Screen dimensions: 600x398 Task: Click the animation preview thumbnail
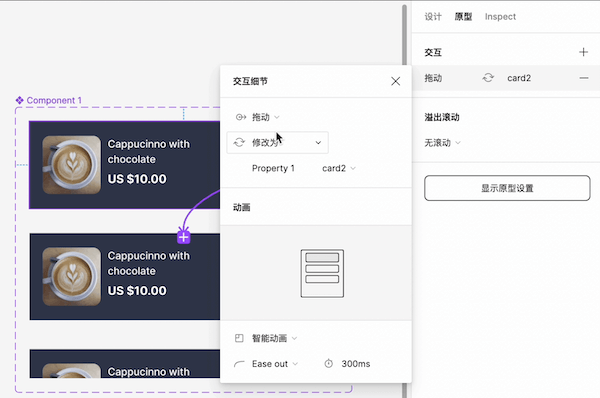click(x=322, y=273)
